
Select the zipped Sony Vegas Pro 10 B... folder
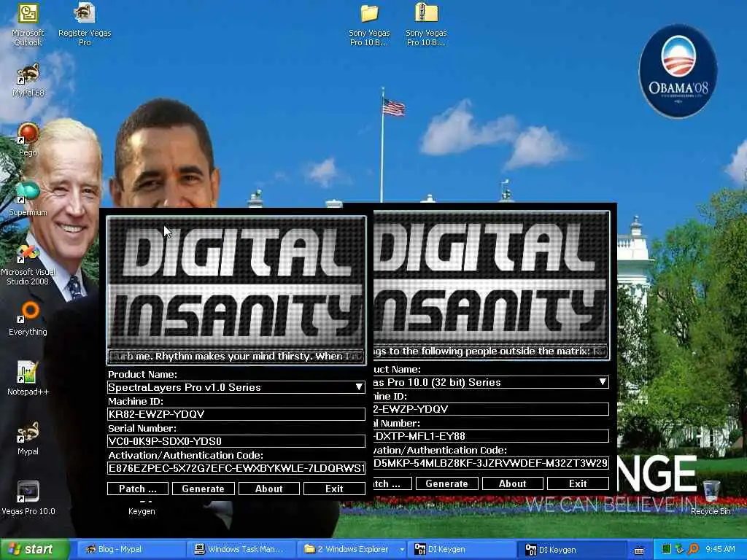[426, 25]
